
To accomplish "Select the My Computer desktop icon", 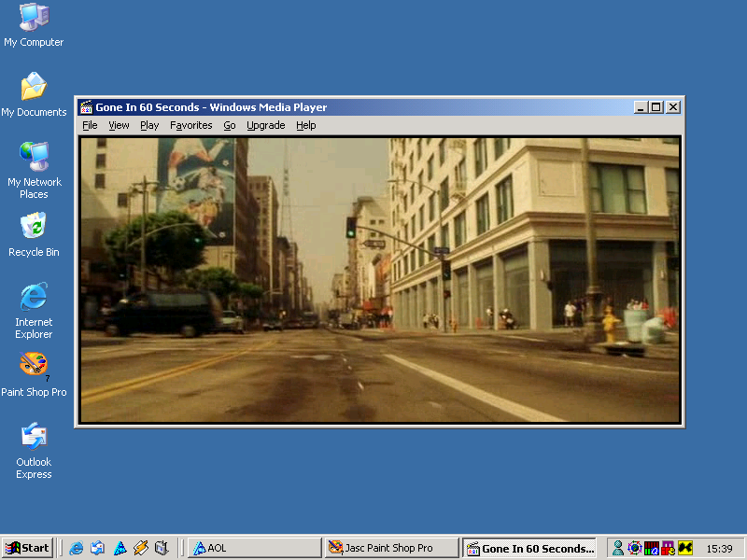I will coord(34,18).
